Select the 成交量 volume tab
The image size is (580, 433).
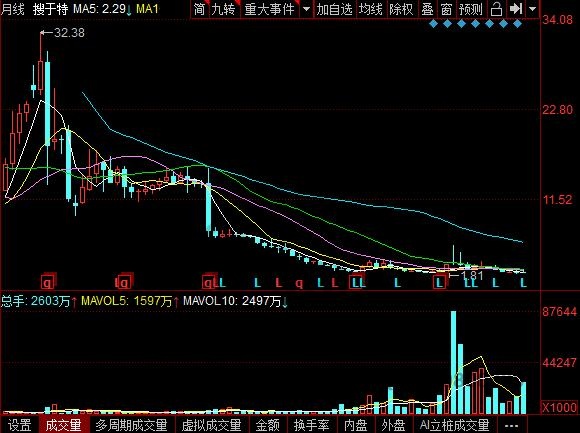click(63, 425)
